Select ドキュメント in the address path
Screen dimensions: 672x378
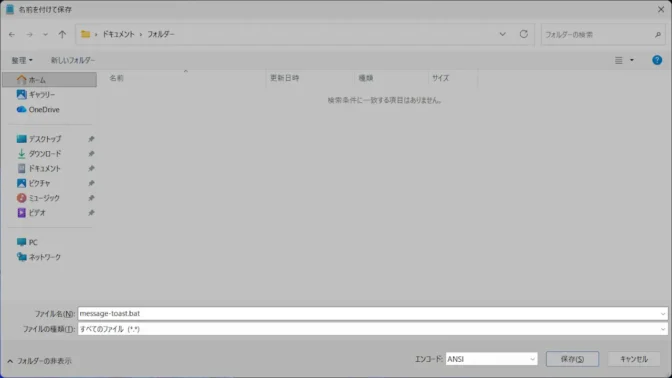click(x=118, y=34)
